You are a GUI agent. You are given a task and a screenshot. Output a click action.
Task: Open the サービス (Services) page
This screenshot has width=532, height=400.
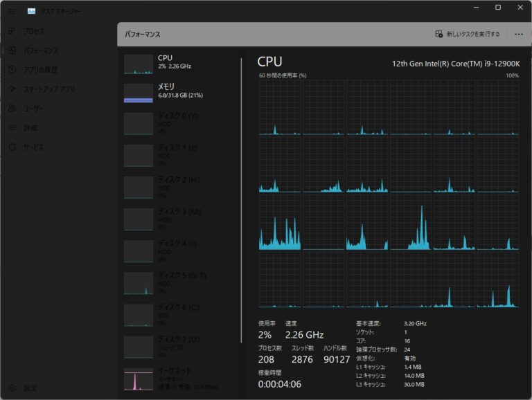pos(12,147)
